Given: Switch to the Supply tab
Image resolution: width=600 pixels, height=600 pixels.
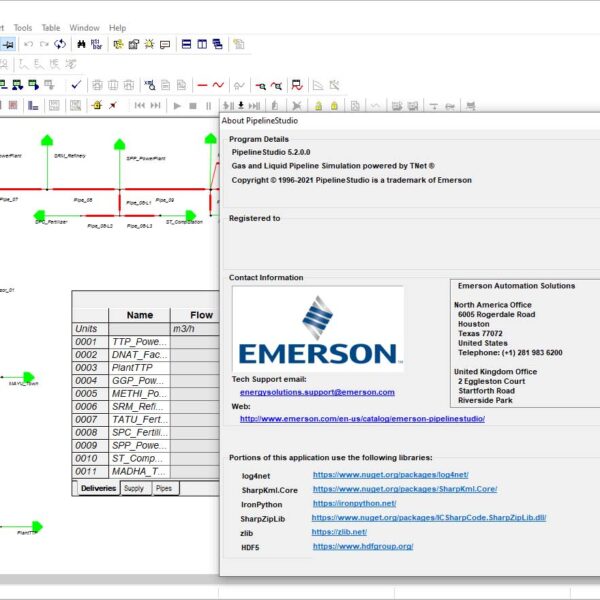Looking at the screenshot, I should [x=134, y=488].
